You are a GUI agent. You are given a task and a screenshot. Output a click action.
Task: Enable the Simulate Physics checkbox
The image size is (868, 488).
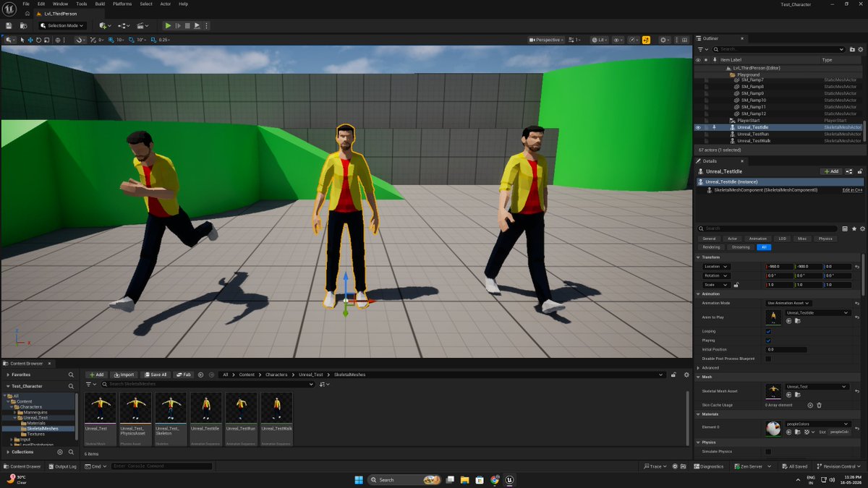click(768, 452)
